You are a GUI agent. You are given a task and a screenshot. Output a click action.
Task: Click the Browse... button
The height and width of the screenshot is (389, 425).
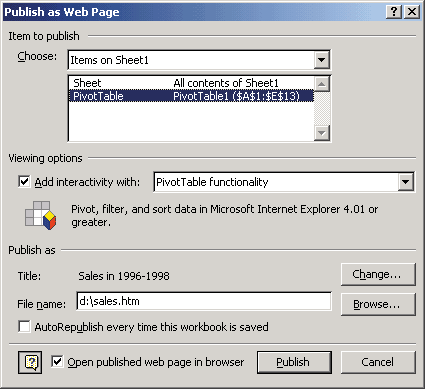point(378,304)
